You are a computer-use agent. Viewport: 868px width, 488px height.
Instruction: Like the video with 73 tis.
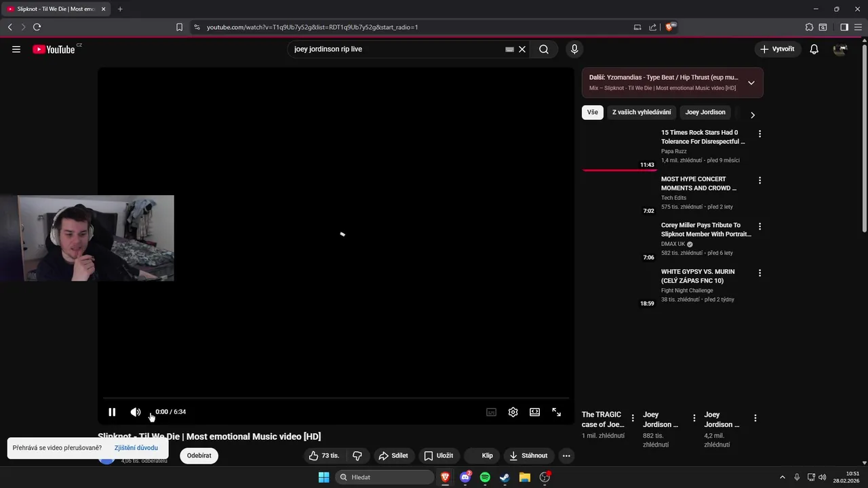coord(323,455)
